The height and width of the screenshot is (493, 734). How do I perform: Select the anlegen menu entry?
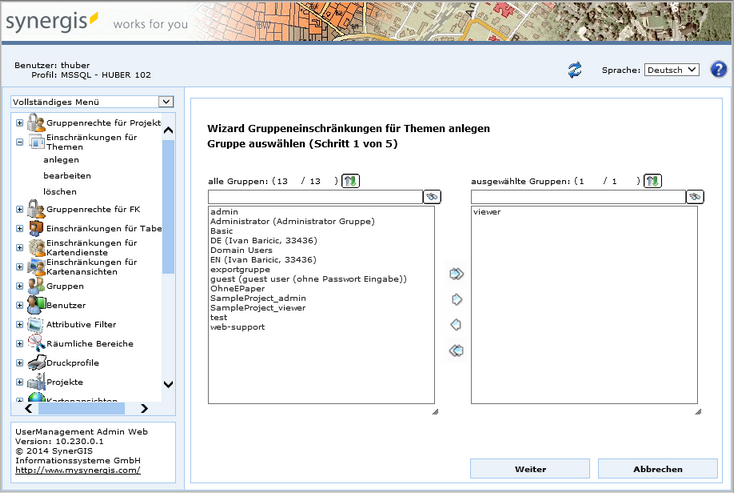61,159
